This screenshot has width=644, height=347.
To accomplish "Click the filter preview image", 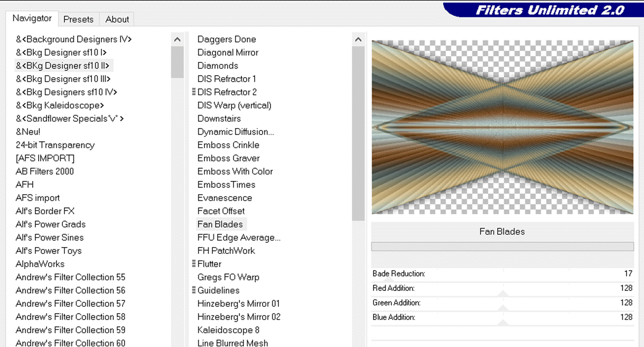I will pos(502,127).
